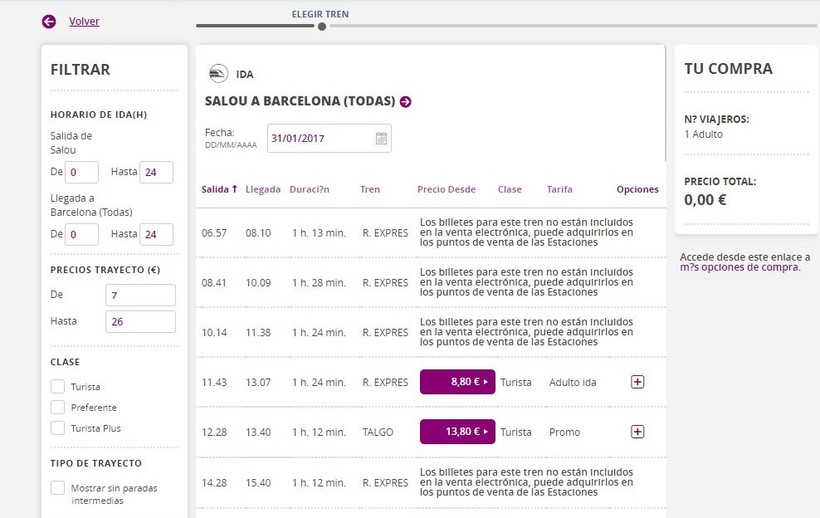Image resolution: width=820 pixels, height=518 pixels.
Task: Toggle Mostrar sin paradas intermedias checkbox
Action: [58, 488]
